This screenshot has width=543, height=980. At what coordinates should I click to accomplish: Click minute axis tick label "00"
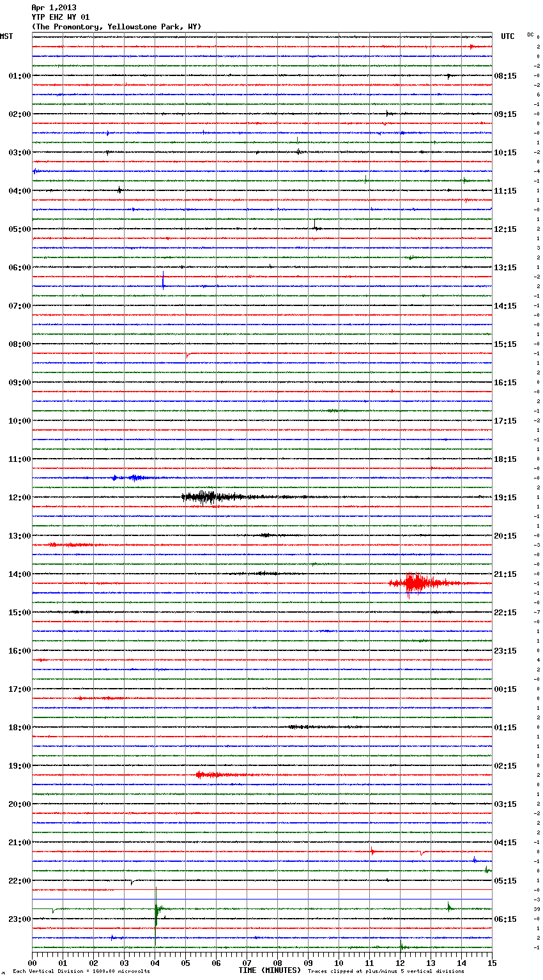tap(33, 963)
